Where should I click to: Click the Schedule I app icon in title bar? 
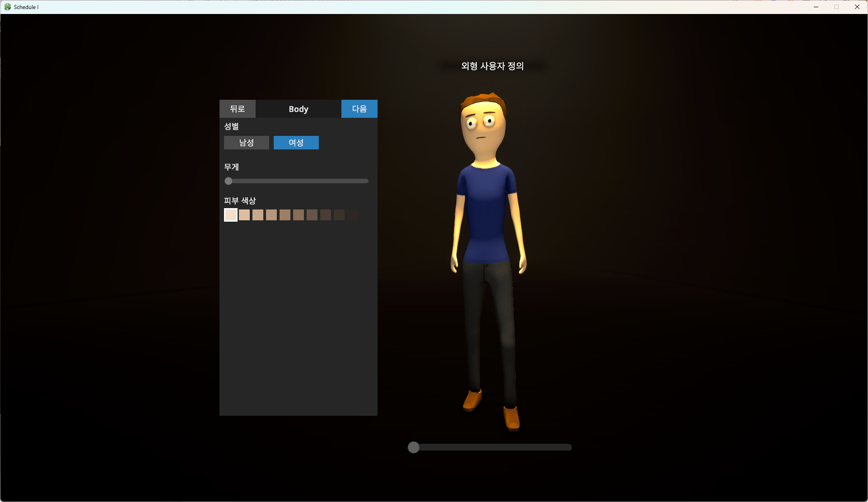coord(8,7)
